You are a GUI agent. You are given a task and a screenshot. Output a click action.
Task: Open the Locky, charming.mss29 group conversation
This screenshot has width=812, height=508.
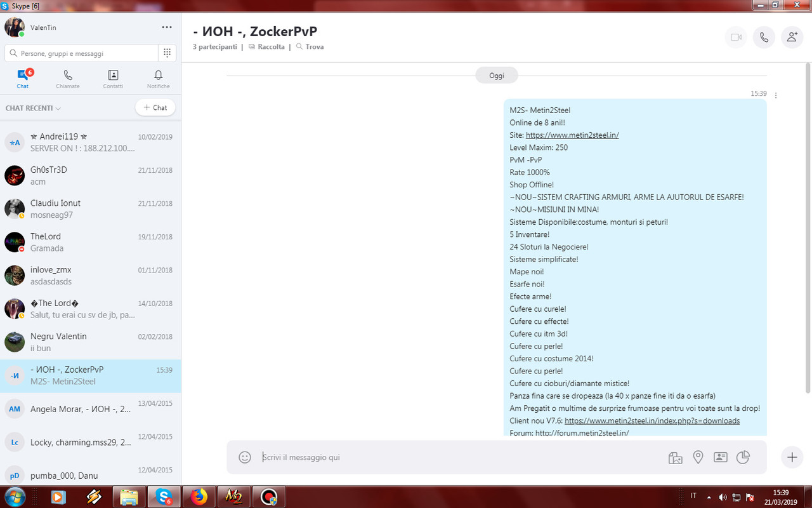point(90,442)
